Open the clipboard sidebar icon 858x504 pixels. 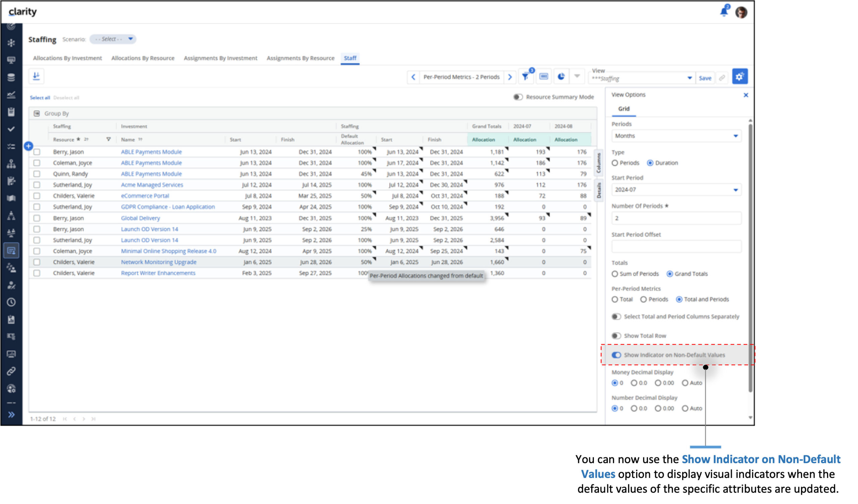[x=11, y=112]
